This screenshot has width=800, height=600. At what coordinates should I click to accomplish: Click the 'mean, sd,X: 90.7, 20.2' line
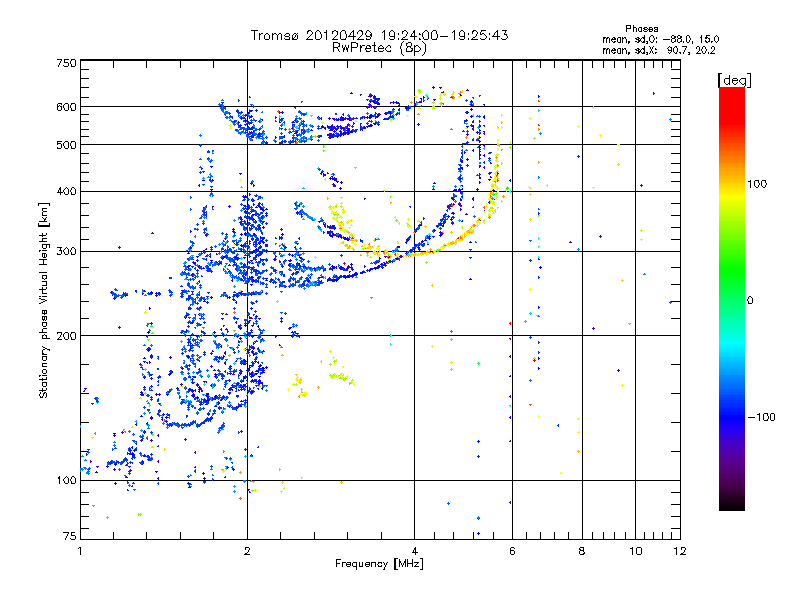click(658, 50)
